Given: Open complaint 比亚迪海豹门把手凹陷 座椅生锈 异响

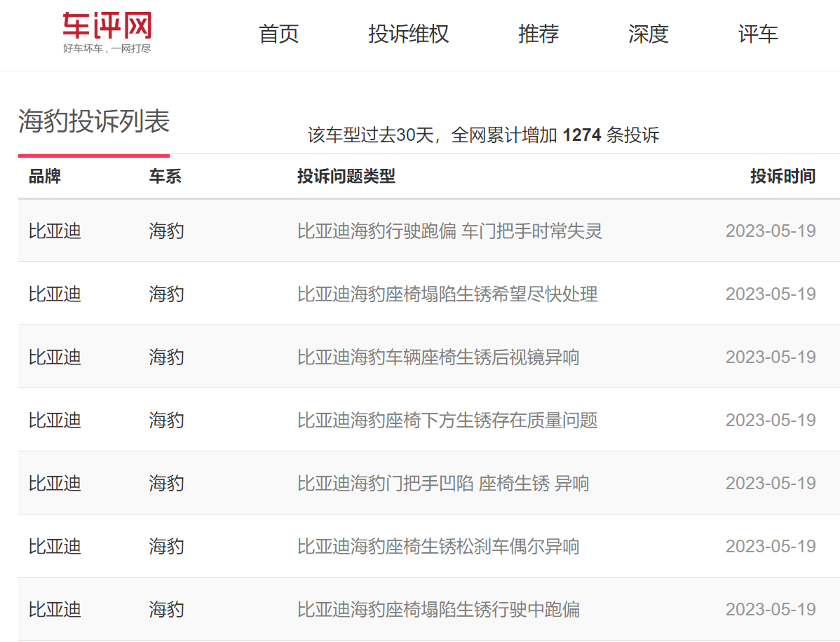Looking at the screenshot, I should point(443,483).
